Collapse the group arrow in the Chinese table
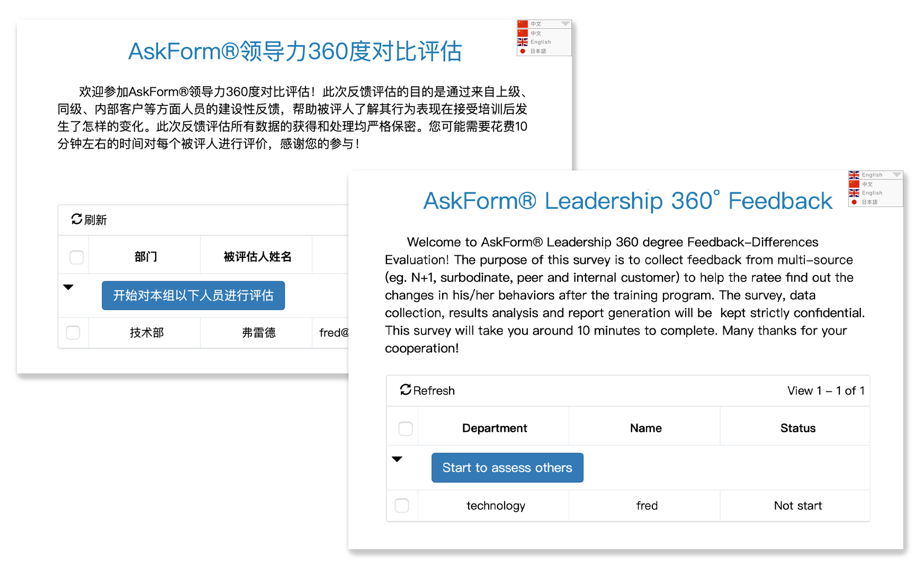The height and width of the screenshot is (573, 924). [68, 287]
